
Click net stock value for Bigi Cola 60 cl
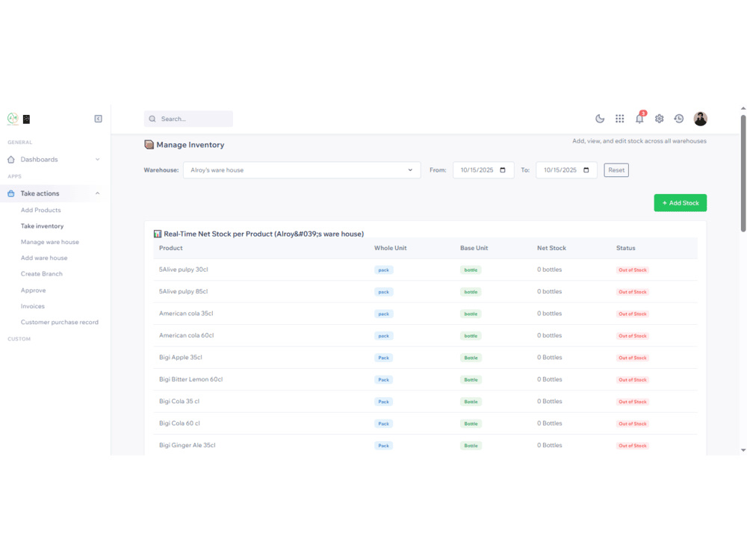point(549,423)
